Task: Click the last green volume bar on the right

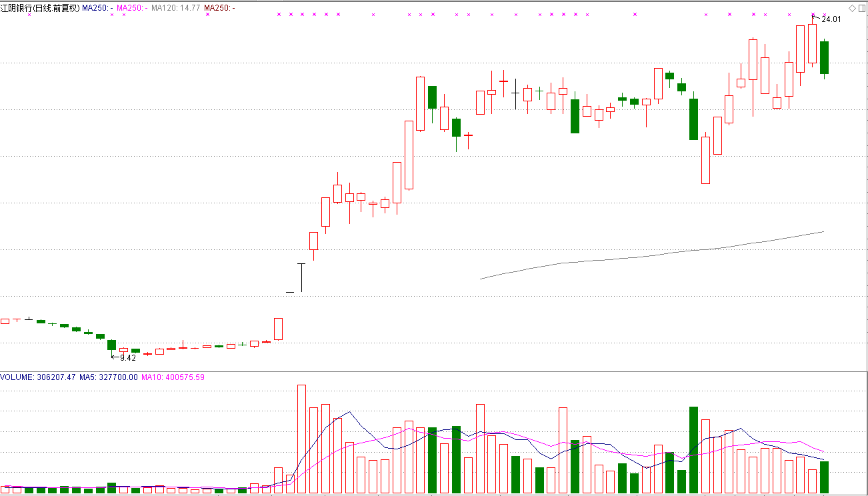Action: pos(825,477)
